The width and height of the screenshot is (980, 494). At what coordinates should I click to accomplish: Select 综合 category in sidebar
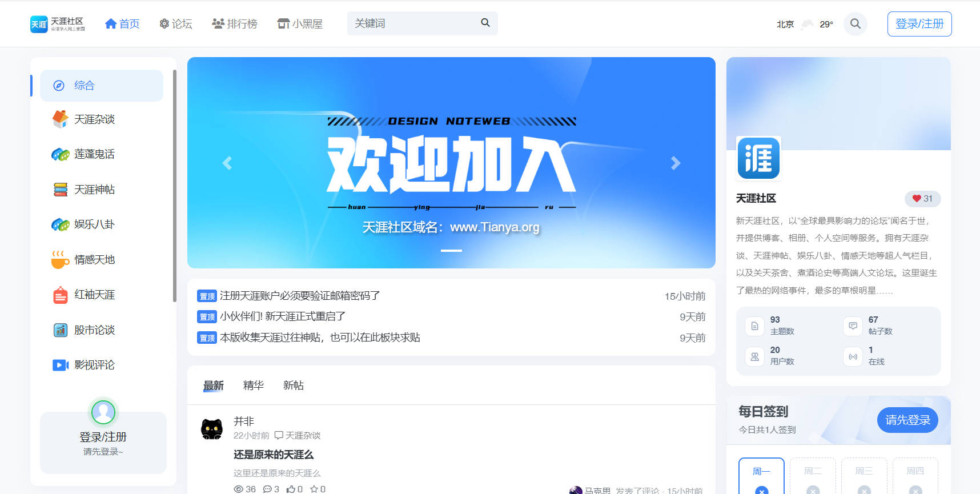pos(102,86)
